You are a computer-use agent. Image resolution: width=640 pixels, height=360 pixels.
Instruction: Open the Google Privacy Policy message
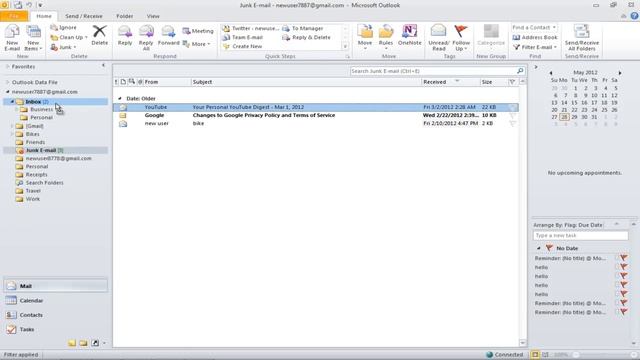(x=316, y=115)
